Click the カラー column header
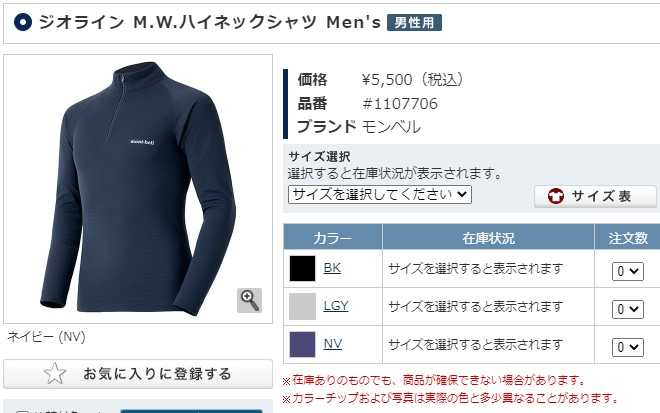The height and width of the screenshot is (413, 660). point(333,237)
